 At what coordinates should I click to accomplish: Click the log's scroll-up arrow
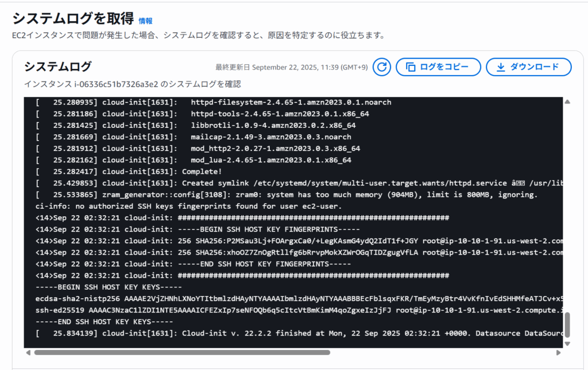pos(567,102)
